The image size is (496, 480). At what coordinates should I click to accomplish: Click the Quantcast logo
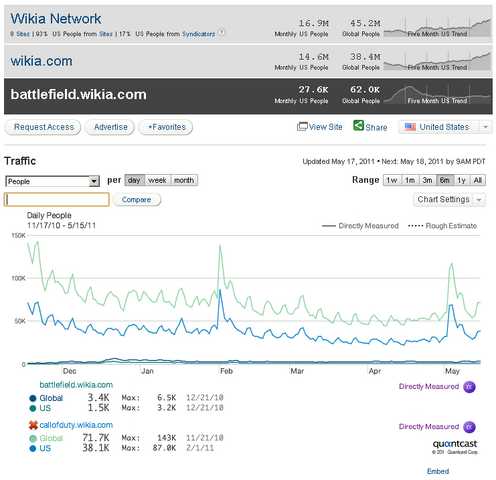(455, 444)
